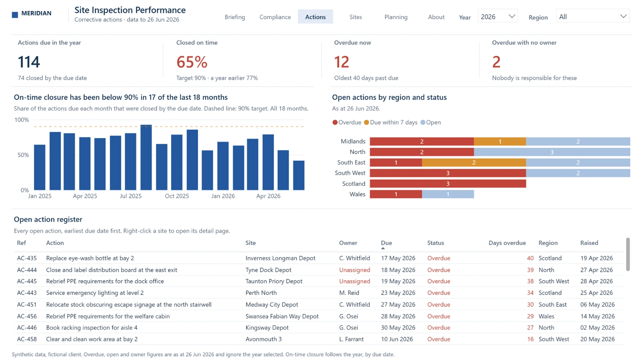644x363 pixels.
Task: Select the North open segment showing 3
Action: [552, 152]
